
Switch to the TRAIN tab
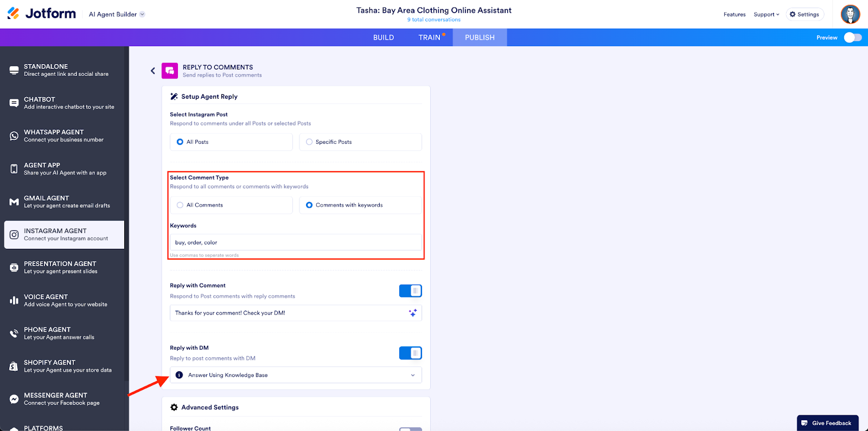coord(429,37)
